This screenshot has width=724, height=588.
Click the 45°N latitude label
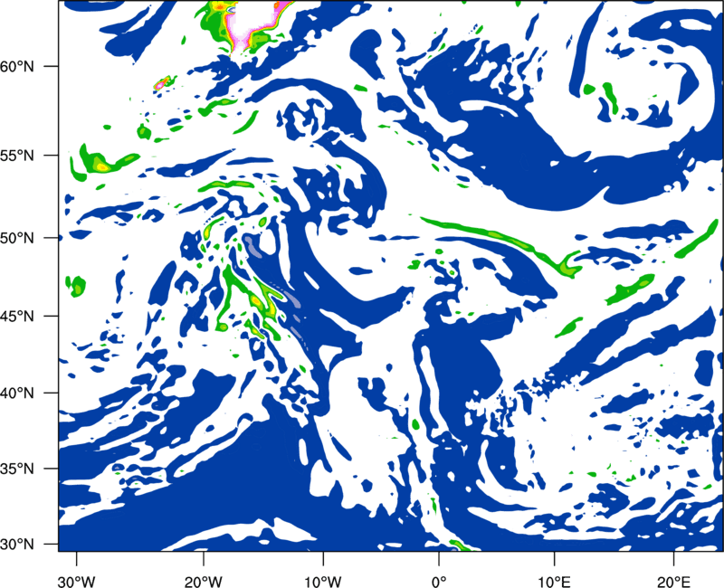pyautogui.click(x=17, y=316)
